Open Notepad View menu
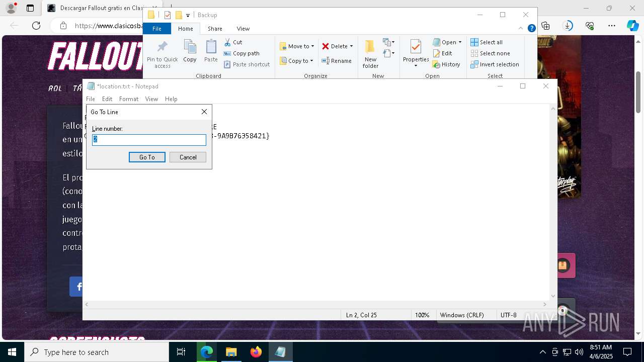This screenshot has height=362, width=644. [151, 99]
